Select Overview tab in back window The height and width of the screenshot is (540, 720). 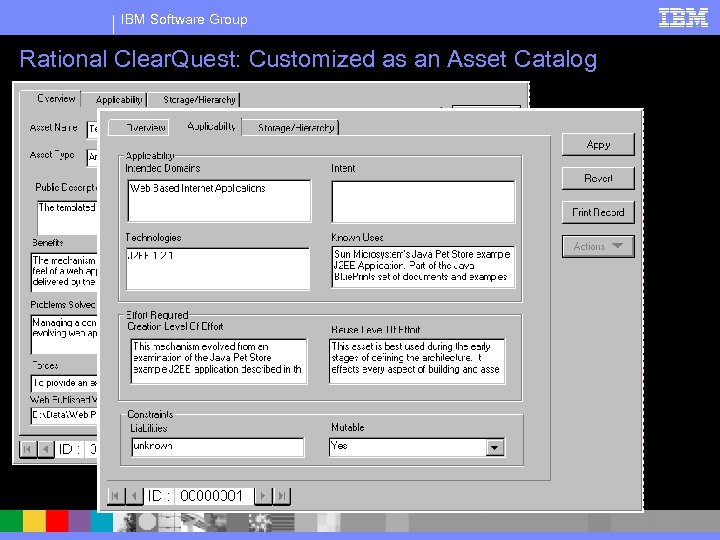pyautogui.click(x=51, y=99)
